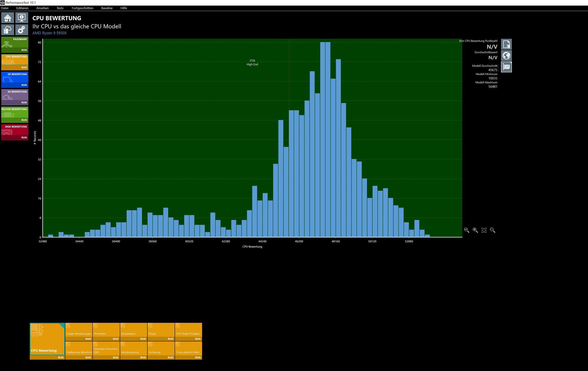Screen dimensions: 588x371
Task: Open the Baseline menu
Action: [107, 8]
